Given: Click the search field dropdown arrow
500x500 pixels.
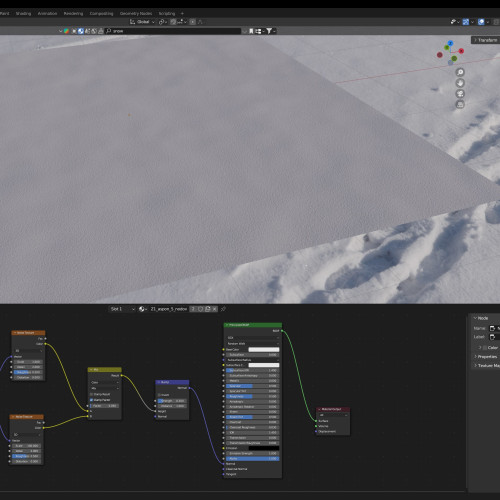Looking at the screenshot, I should 245,31.
